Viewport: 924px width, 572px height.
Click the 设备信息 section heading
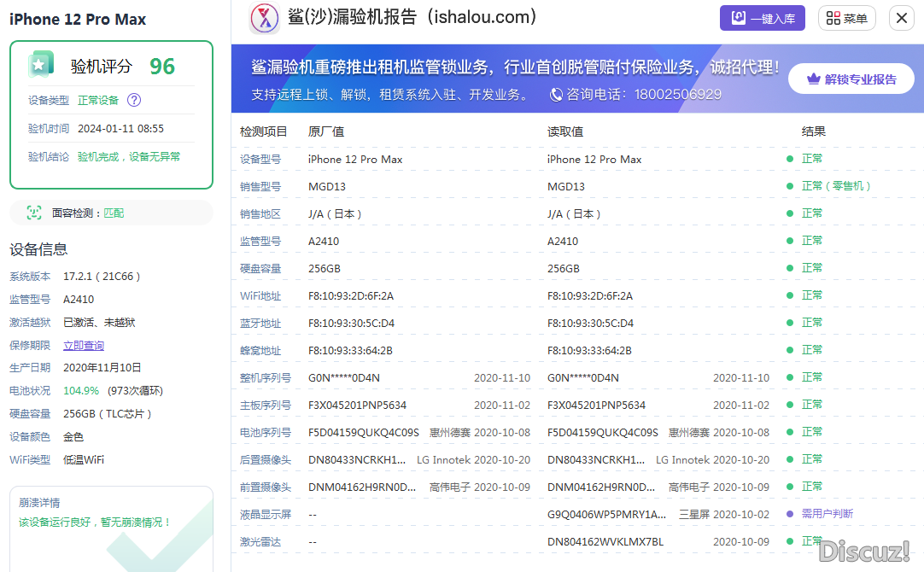(x=39, y=249)
